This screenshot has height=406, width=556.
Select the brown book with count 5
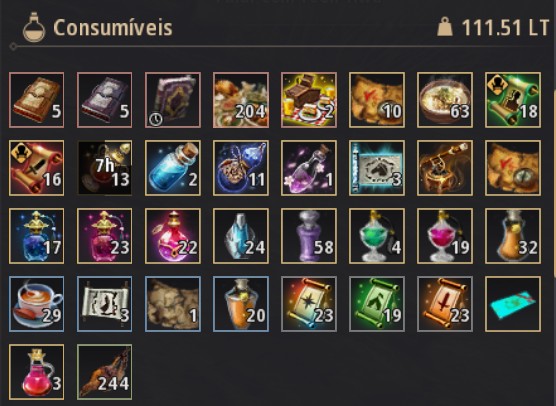(37, 100)
